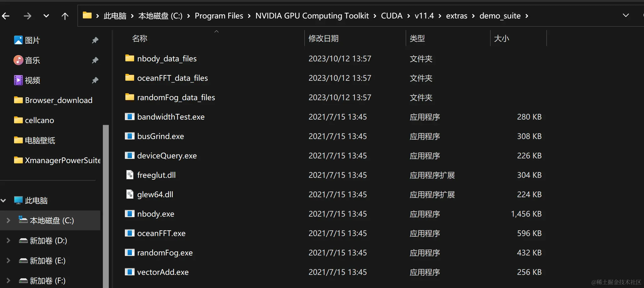Click the Back navigation arrow
The image size is (644, 288).
6,16
